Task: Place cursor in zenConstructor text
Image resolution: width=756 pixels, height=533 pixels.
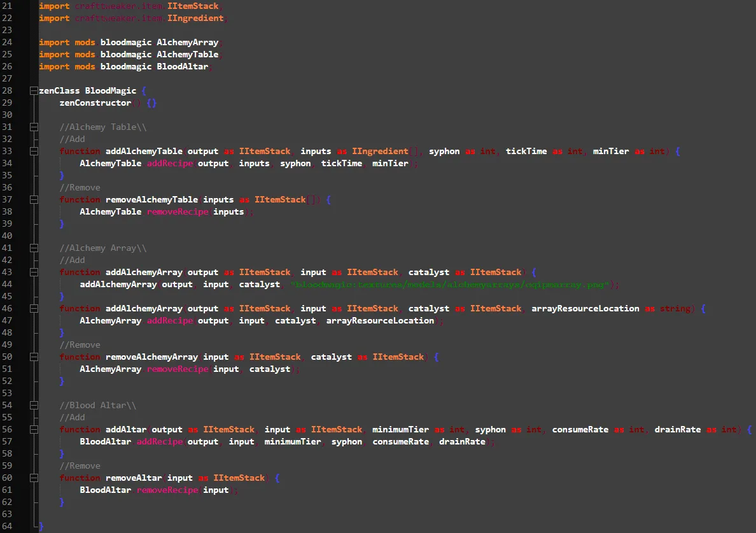Action: [95, 103]
